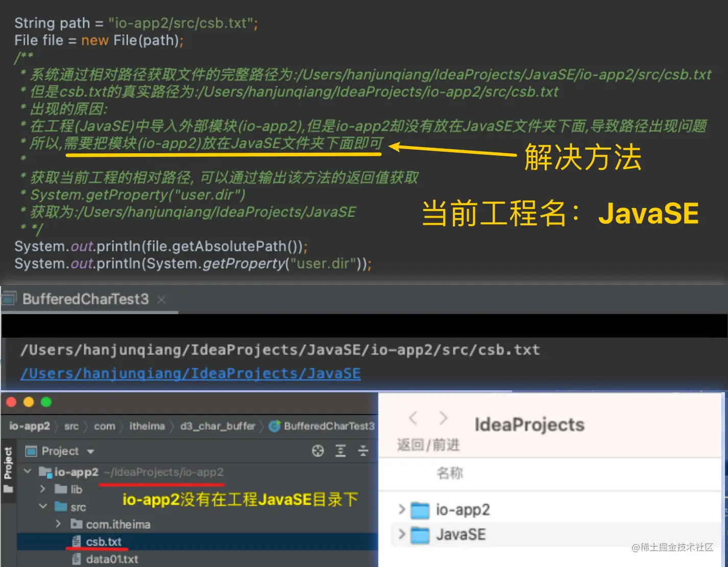Click the red close window button

(x=11, y=402)
